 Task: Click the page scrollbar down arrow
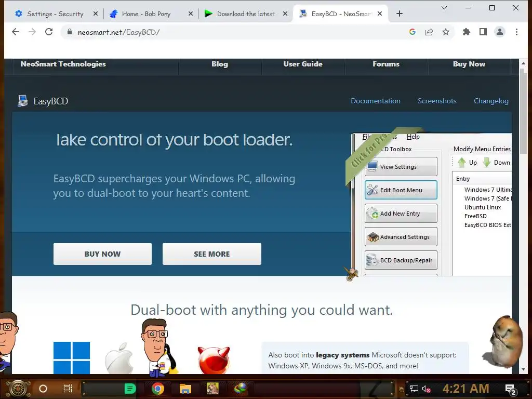(x=523, y=369)
